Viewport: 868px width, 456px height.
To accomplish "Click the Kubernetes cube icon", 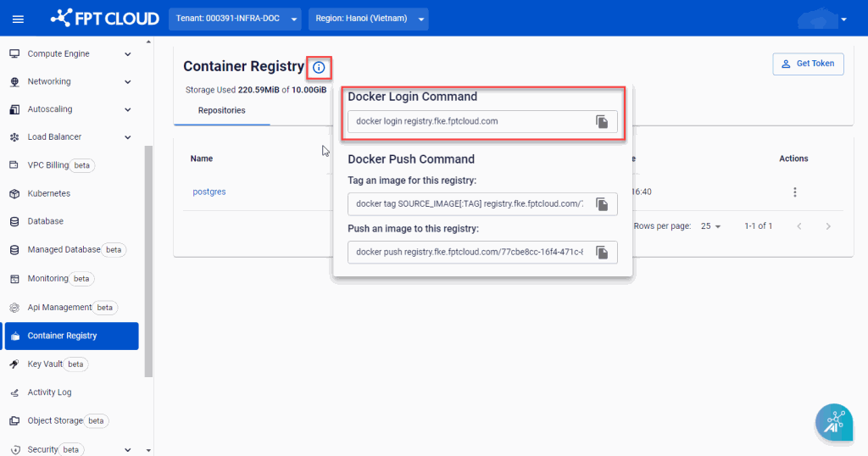I will (x=15, y=194).
